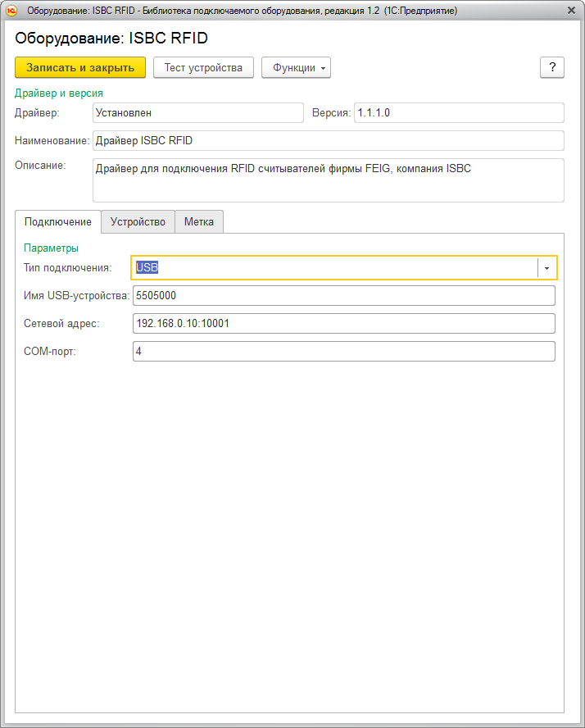The height and width of the screenshot is (728, 585).
Task: Click the 'Параметры' group heading
Action: pos(51,248)
